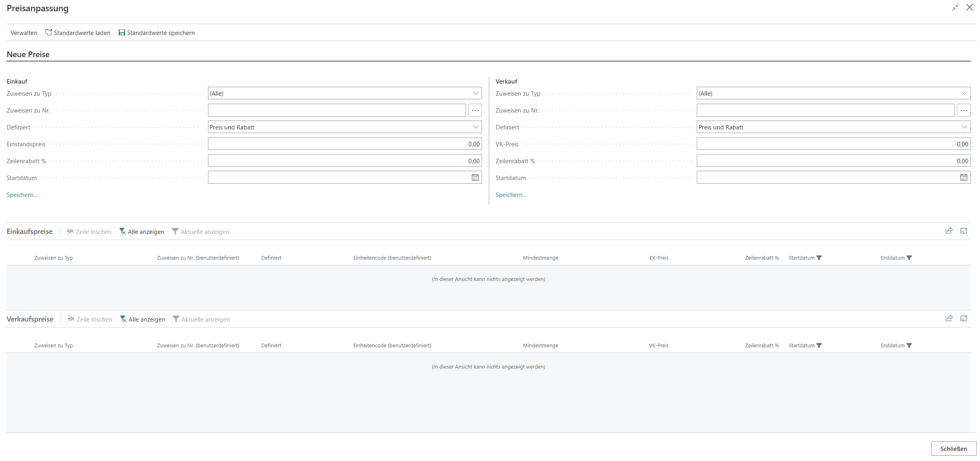The width and height of the screenshot is (980, 461).
Task: Click Verkaufspreise Enddatum filter icon
Action: 909,345
